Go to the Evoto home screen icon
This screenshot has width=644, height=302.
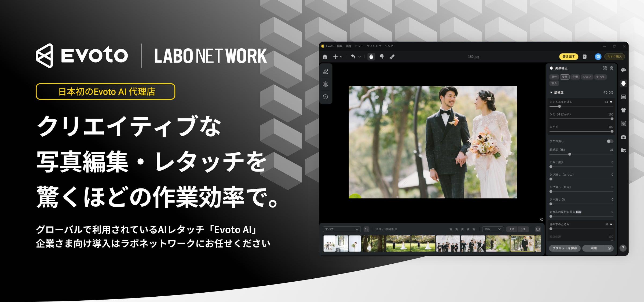click(325, 57)
